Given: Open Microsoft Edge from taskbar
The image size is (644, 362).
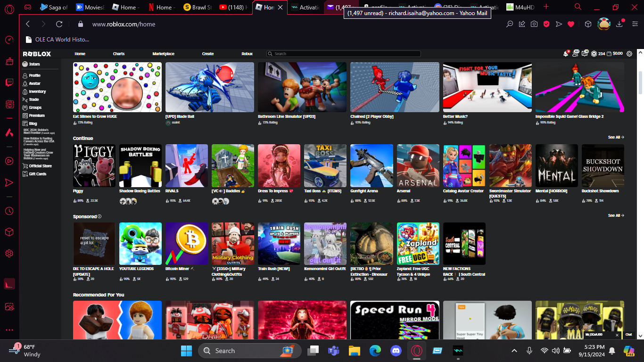Looking at the screenshot, I should (375, 351).
